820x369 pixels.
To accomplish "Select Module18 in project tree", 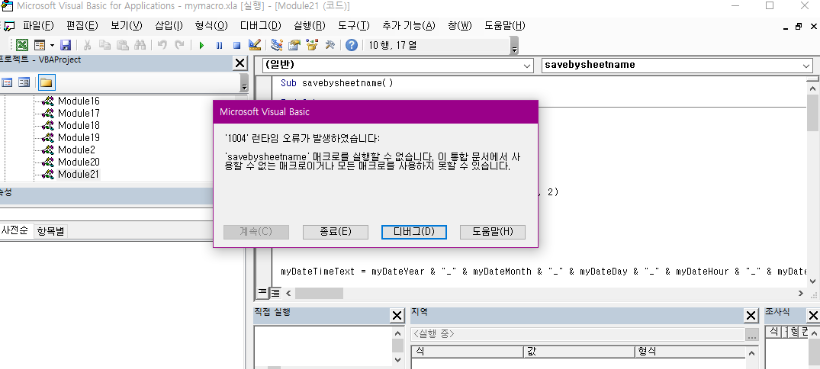I will [78, 125].
